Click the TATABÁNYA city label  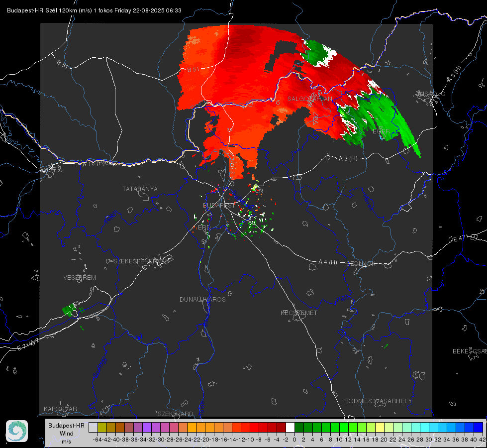click(x=140, y=189)
